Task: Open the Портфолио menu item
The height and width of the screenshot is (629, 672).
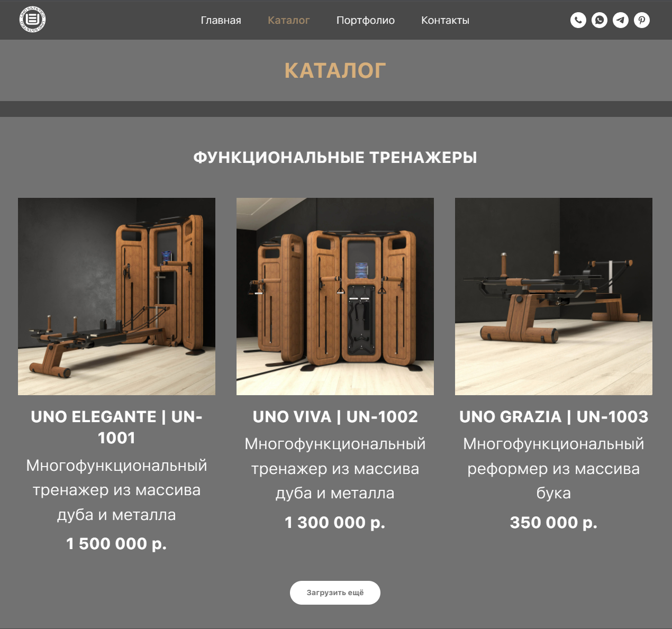Action: tap(366, 20)
